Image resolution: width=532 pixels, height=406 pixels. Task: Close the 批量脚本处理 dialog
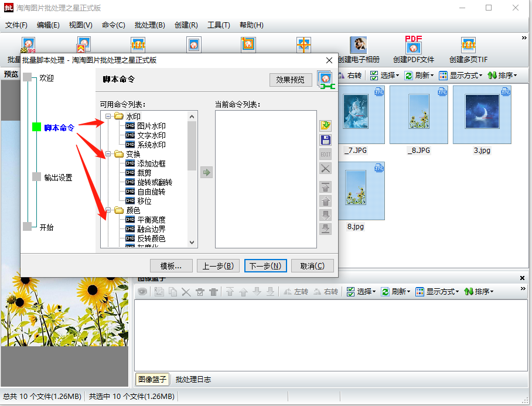tap(329, 60)
